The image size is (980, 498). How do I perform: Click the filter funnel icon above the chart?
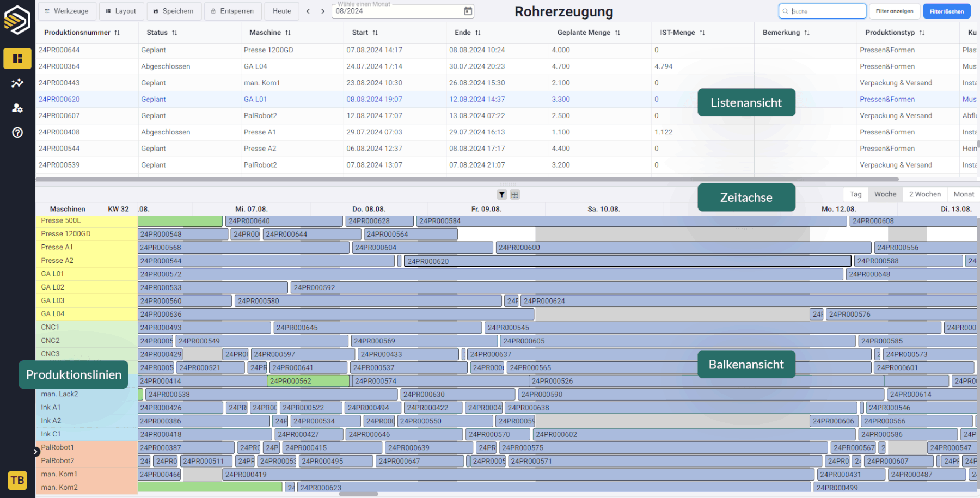point(501,194)
